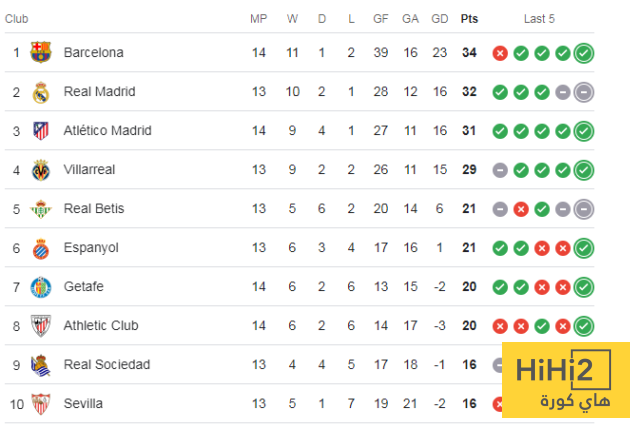Click the Real Sociedad crest icon
Screen dimensions: 640x429
click(x=41, y=365)
